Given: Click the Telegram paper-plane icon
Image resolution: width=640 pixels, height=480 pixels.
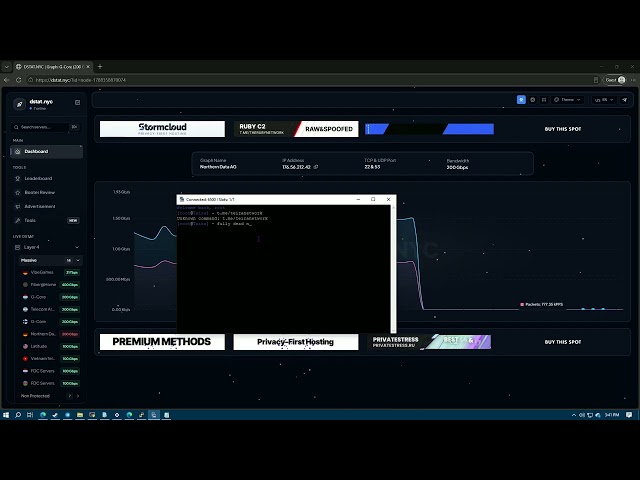Looking at the screenshot, I should pyautogui.click(x=624, y=100).
